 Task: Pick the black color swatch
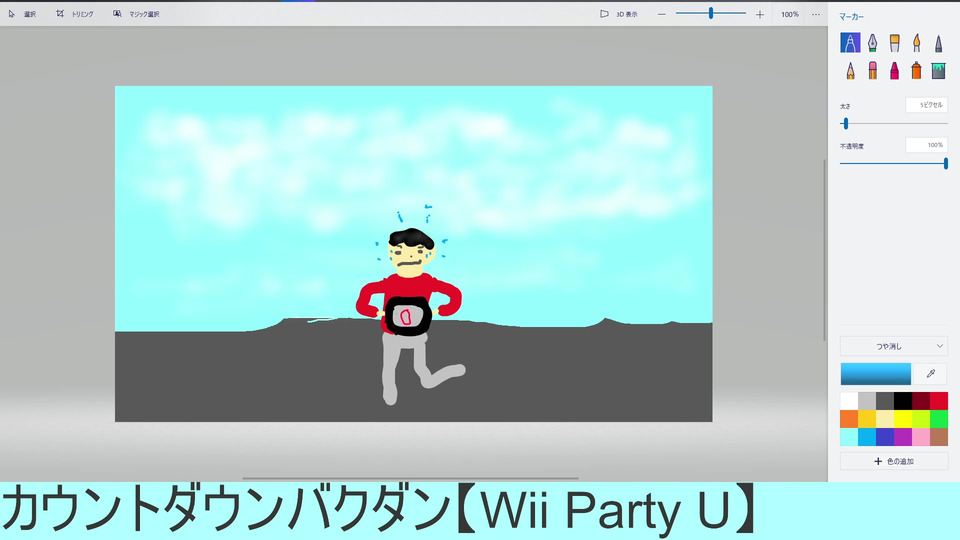pyautogui.click(x=903, y=401)
